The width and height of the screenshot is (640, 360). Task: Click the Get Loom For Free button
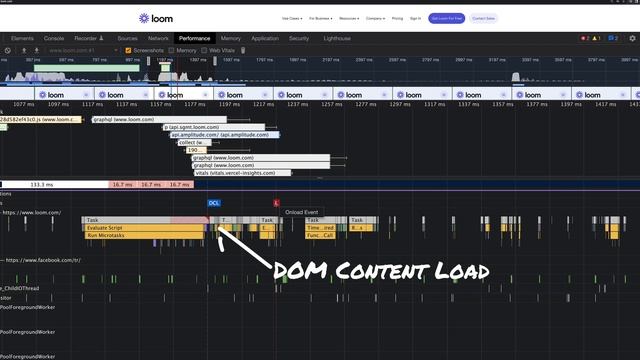pyautogui.click(x=447, y=18)
